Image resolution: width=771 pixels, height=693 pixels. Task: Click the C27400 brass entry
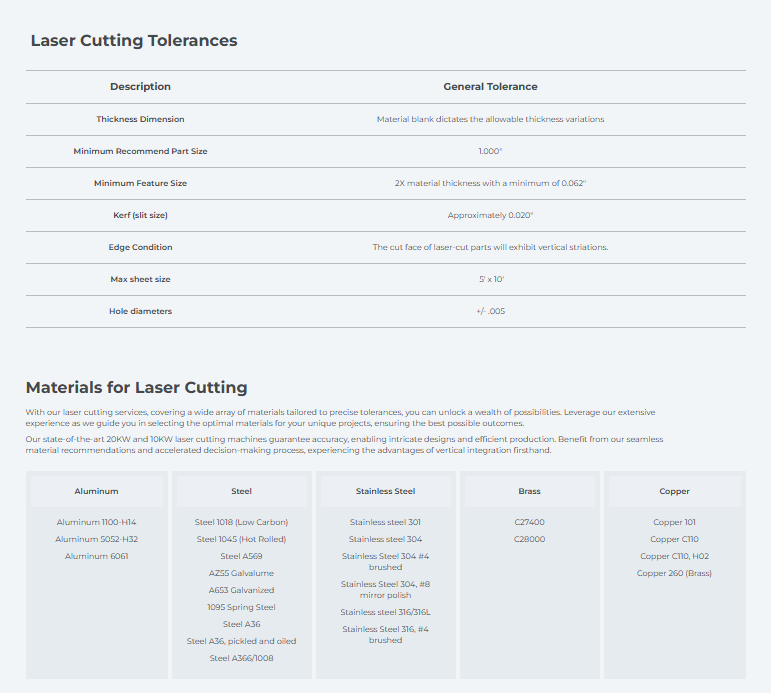tap(530, 522)
